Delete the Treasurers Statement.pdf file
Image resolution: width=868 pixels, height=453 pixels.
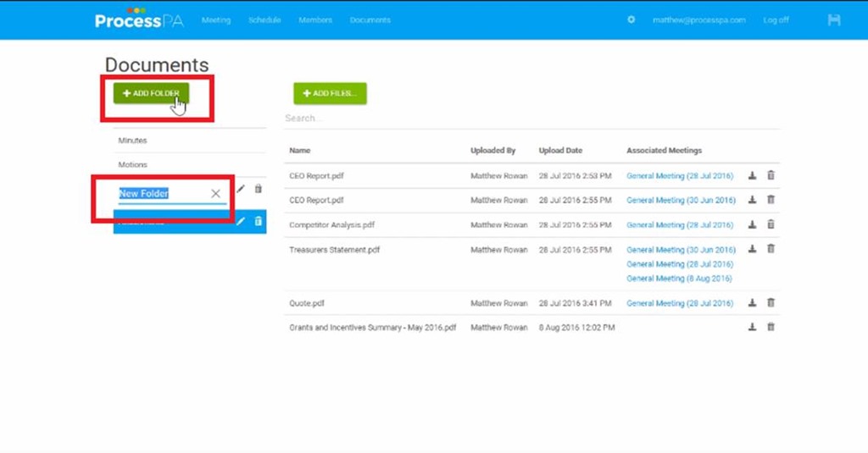771,249
